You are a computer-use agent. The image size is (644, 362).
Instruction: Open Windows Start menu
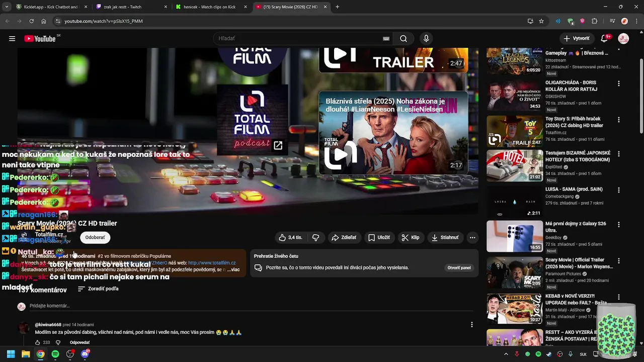click(11, 354)
